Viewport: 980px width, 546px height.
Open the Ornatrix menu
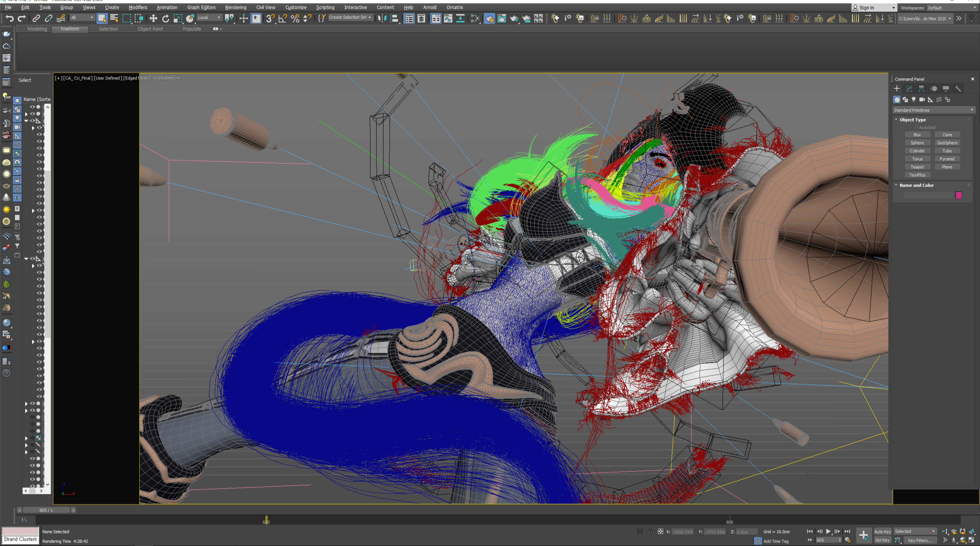click(x=454, y=7)
